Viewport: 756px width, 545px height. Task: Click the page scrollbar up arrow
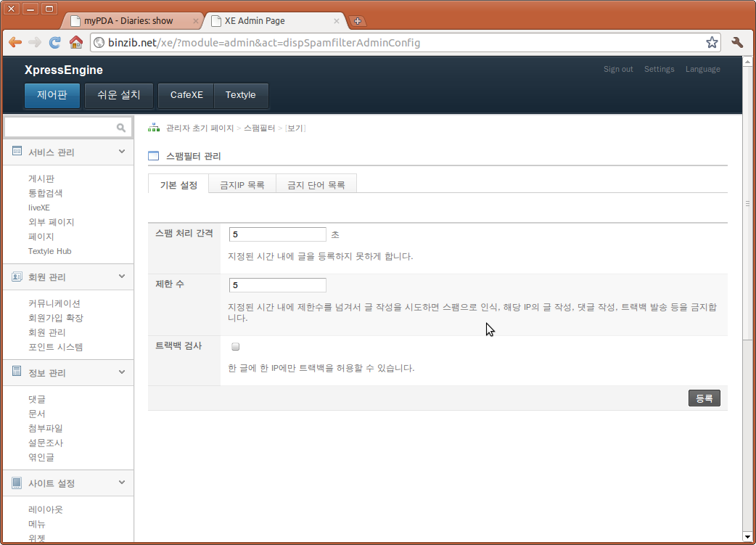point(747,61)
